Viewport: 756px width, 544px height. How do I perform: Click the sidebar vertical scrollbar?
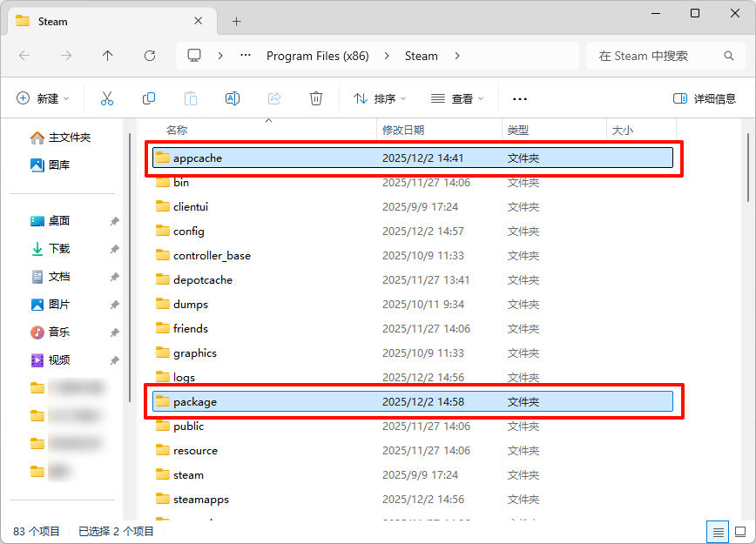(130, 267)
